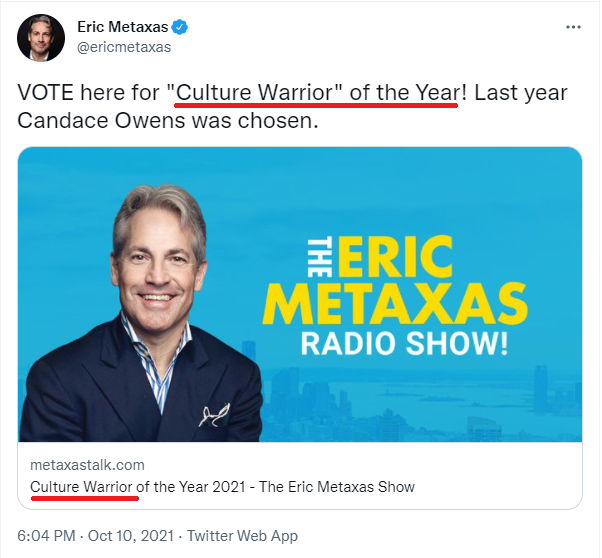Click the RADIO SHOW! white text in card
The image size is (602, 558).
404,343
